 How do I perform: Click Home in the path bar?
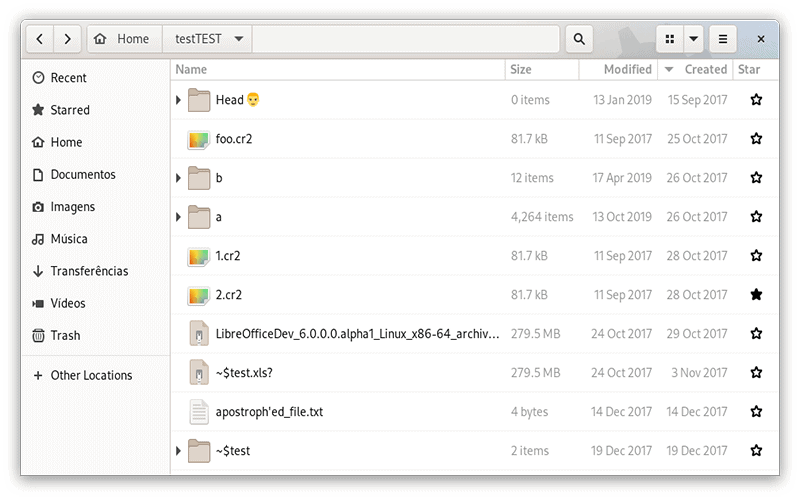(x=124, y=39)
